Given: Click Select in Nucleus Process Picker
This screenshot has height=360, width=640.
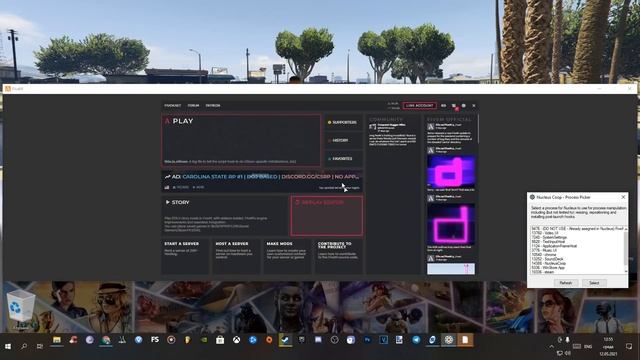Looking at the screenshot, I should coord(594,283).
